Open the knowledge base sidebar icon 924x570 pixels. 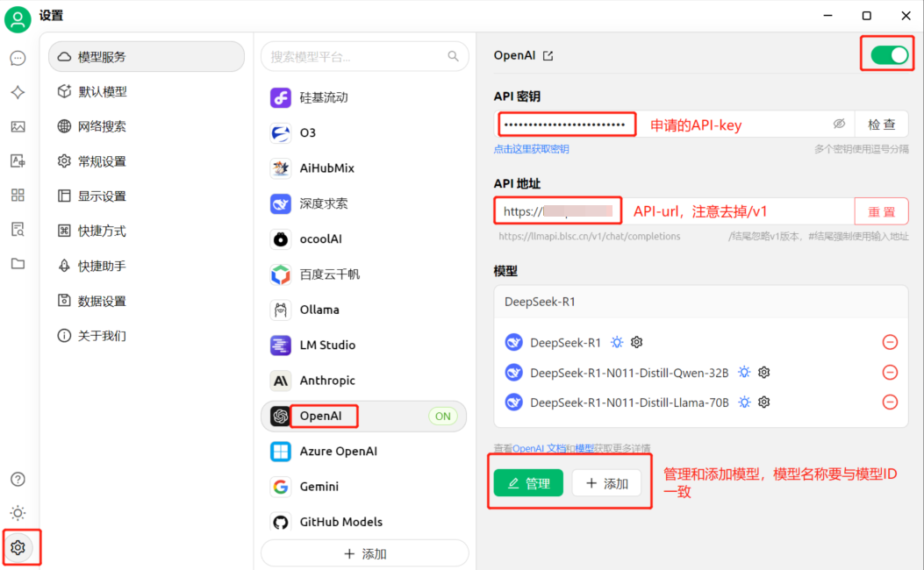18,229
